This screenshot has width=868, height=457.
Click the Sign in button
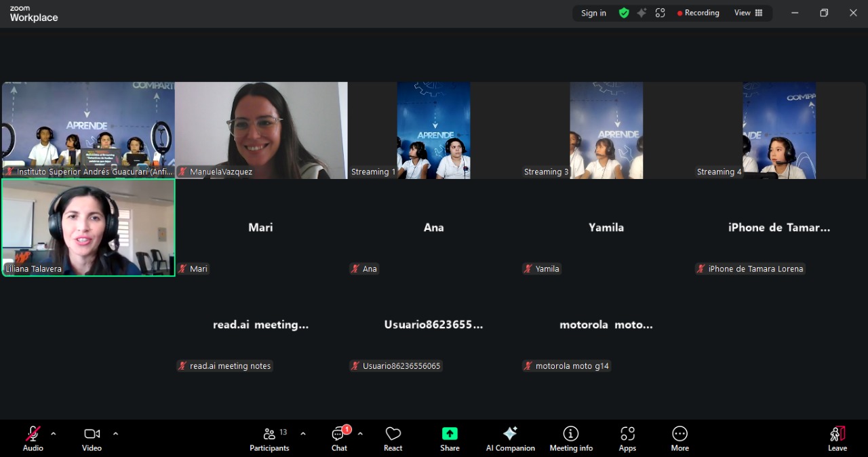click(x=593, y=13)
